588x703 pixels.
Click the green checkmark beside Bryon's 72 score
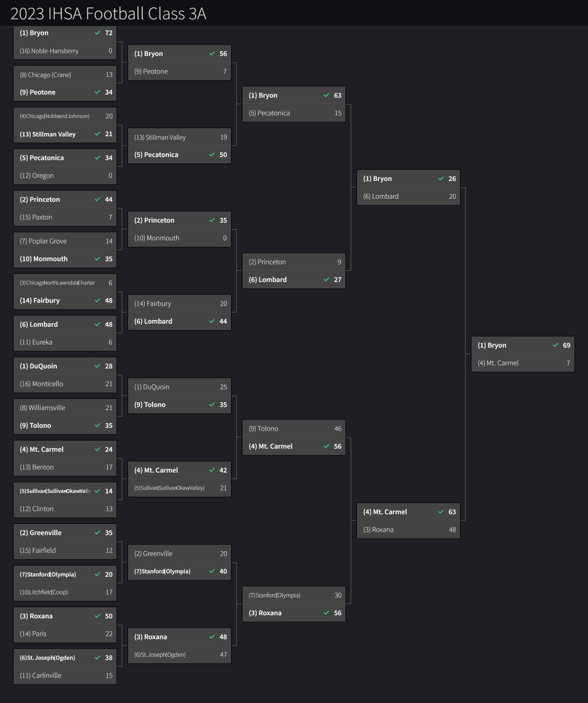click(98, 33)
